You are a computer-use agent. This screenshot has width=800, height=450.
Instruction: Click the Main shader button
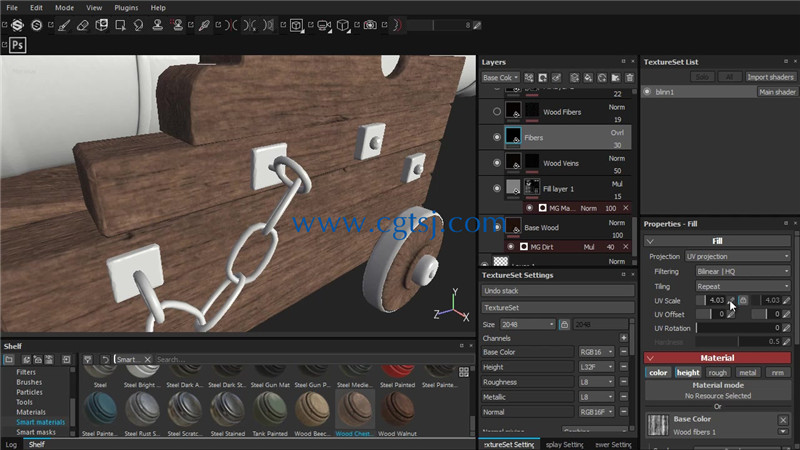(777, 92)
